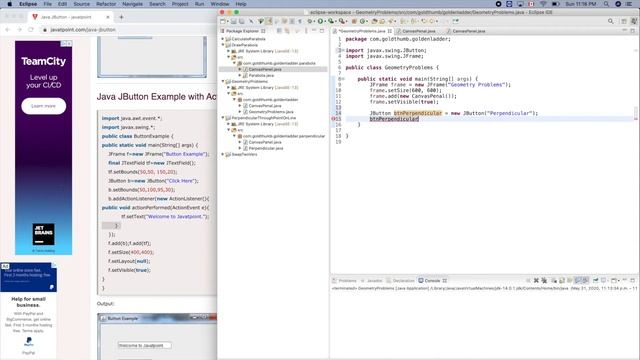This screenshot has width=640, height=360.
Task: Click the Wi-Fi icon in menu bar
Action: (x=543, y=4)
